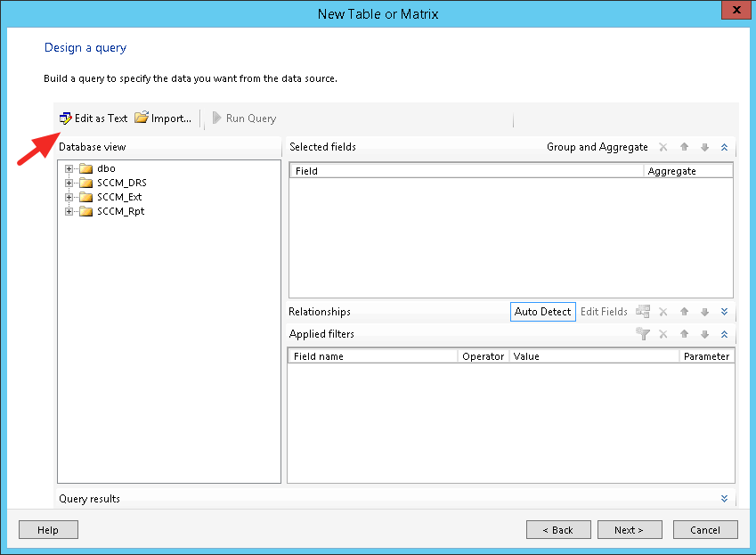Go back with the Back button
Image resolution: width=756 pixels, height=555 pixels.
(557, 530)
